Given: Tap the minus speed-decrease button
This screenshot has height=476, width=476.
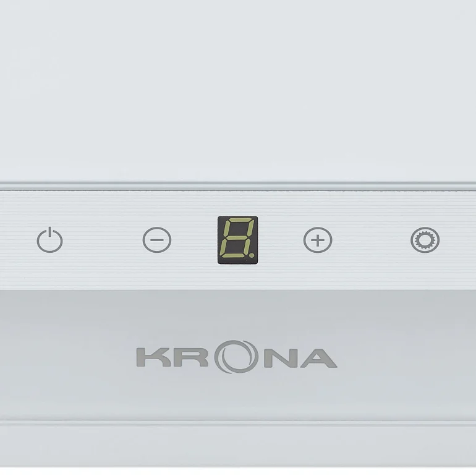Looking at the screenshot, I should (x=157, y=240).
